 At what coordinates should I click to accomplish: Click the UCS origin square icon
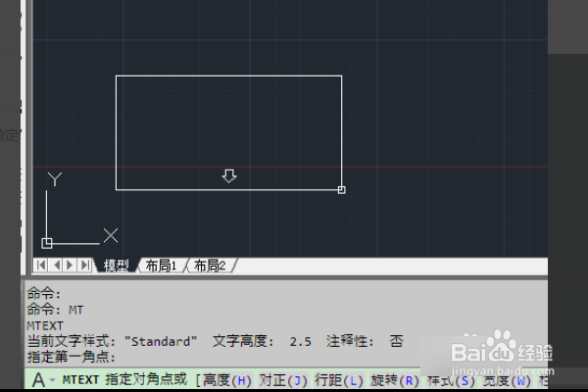point(47,243)
